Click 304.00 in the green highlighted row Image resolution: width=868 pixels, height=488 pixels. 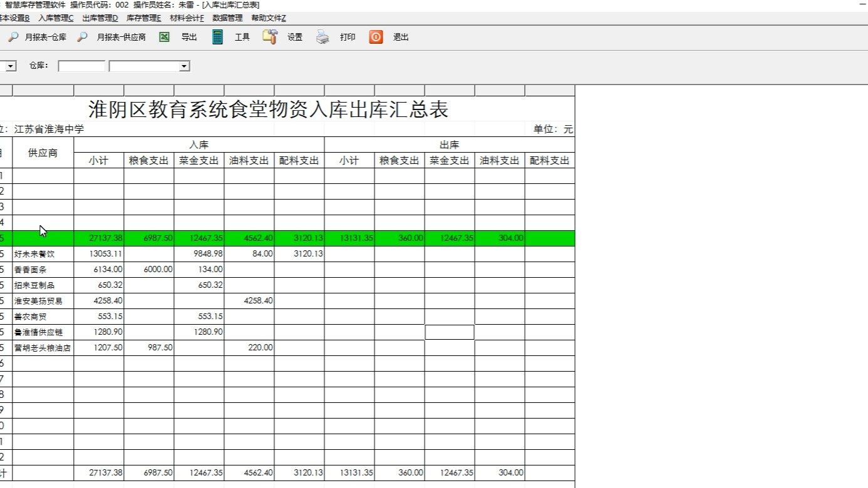pos(511,238)
